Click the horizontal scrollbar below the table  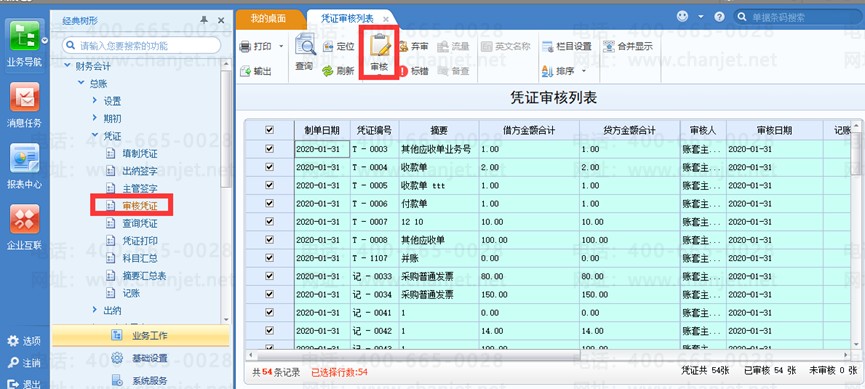click(x=549, y=356)
